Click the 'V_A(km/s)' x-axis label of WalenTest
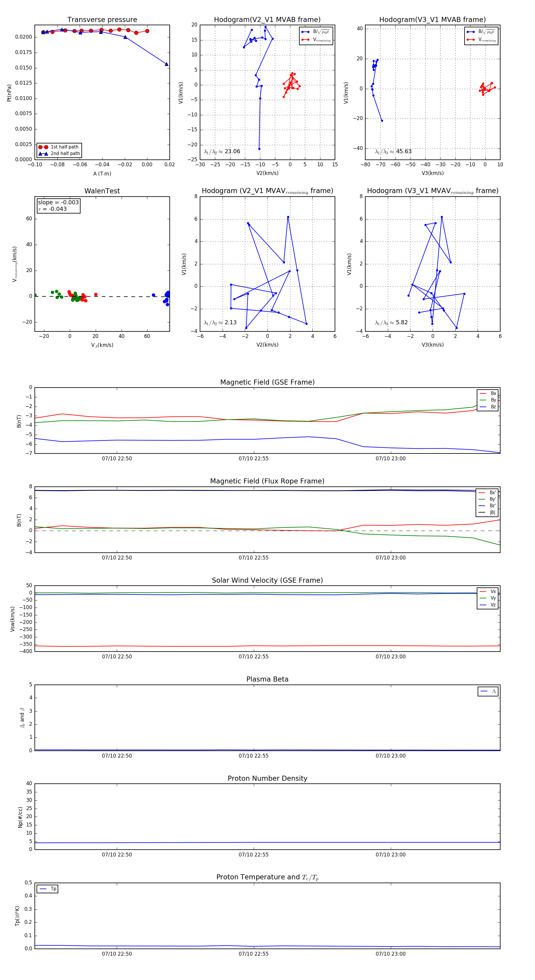The height and width of the screenshot is (980, 535). point(102,345)
